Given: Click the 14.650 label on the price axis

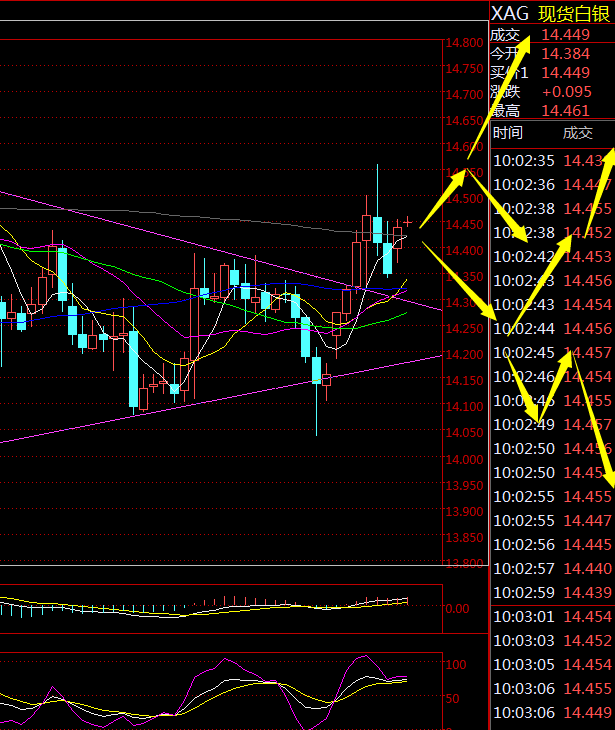Looking at the screenshot, I should click(x=464, y=121).
